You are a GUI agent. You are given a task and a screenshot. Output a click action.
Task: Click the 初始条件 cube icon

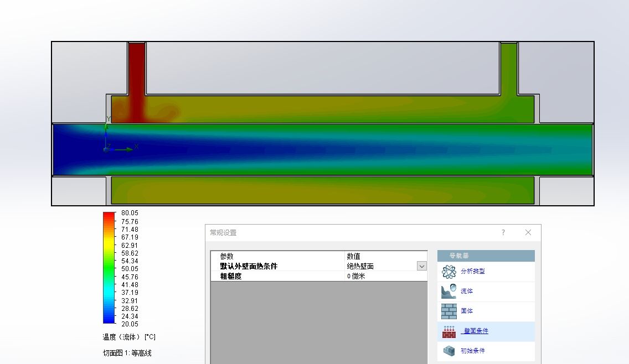[449, 351]
